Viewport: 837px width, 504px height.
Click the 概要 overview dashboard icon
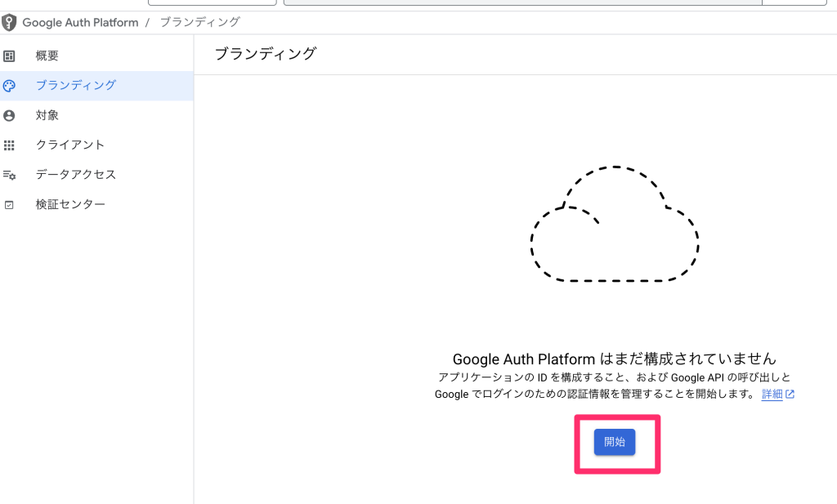tap(9, 56)
